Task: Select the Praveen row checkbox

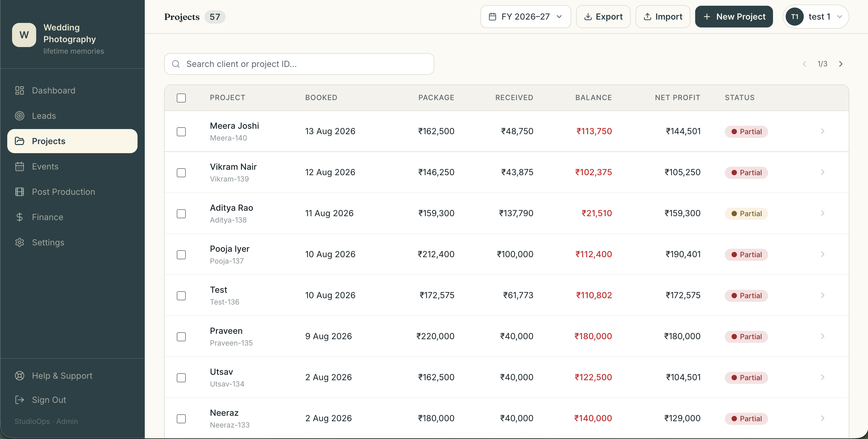Action: click(181, 336)
